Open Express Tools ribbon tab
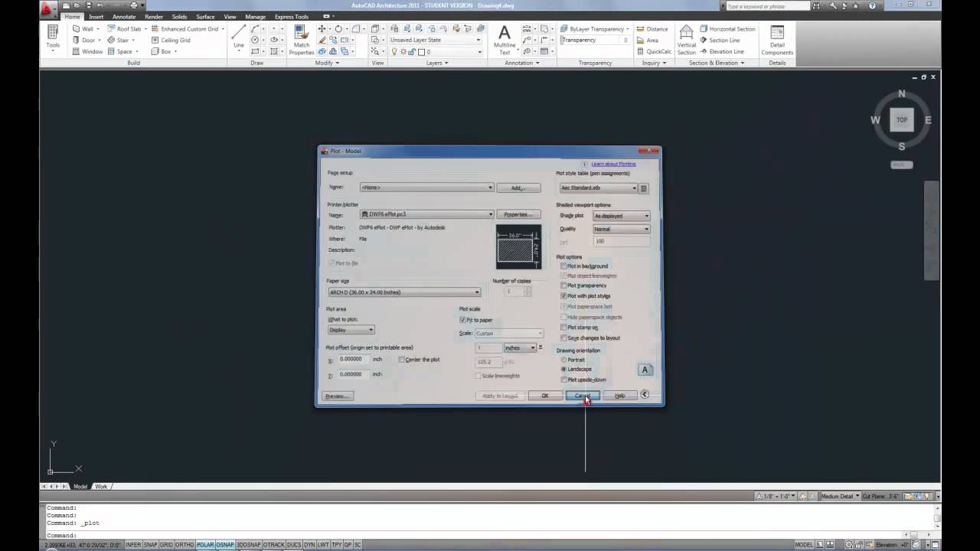Screen dimensions: 980x551 [292, 16]
